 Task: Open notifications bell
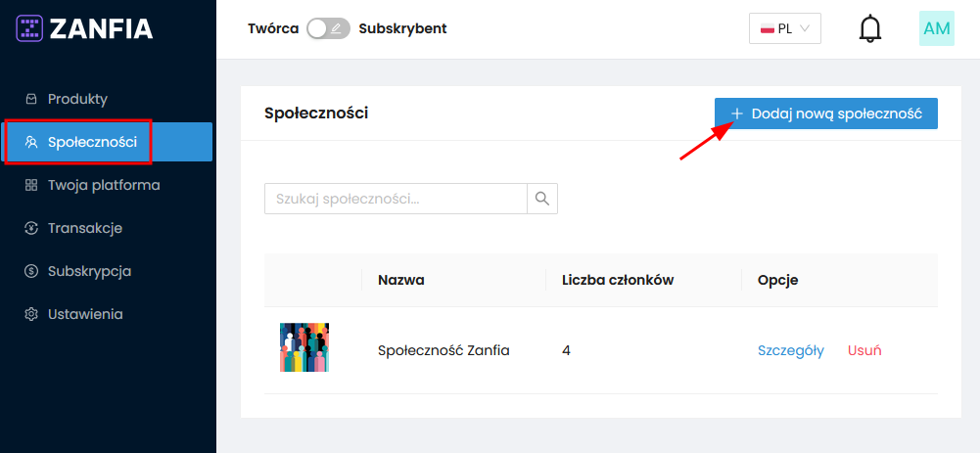coord(869,28)
